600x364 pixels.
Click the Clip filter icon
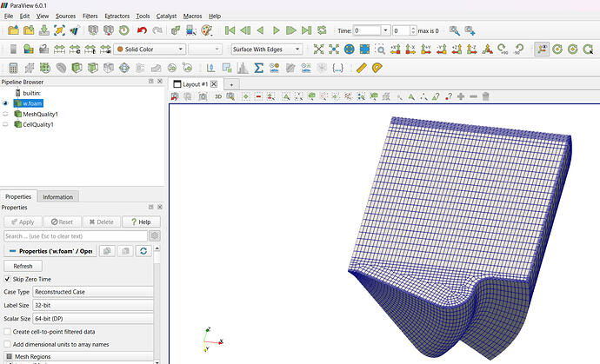(77, 68)
